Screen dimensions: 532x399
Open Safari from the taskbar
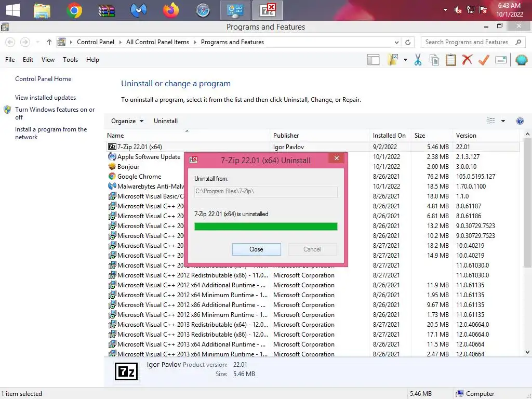point(203,10)
